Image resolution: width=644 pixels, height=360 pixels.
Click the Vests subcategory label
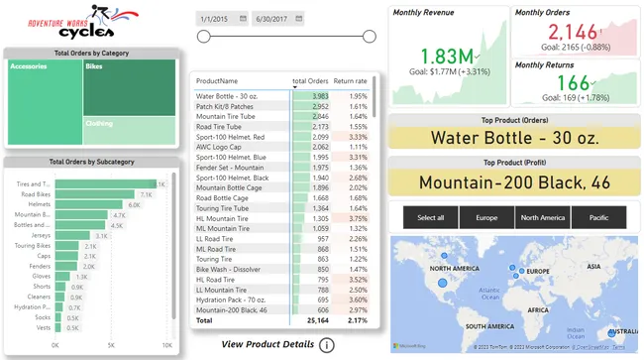point(44,327)
